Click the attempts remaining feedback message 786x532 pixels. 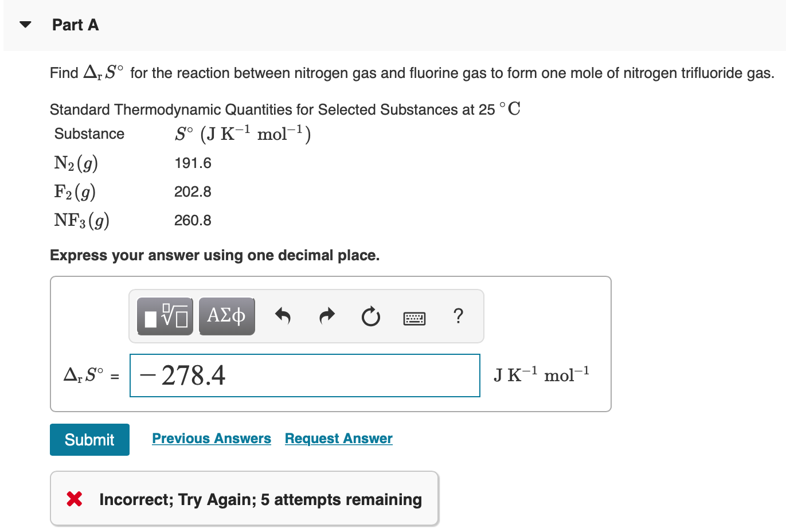pyautogui.click(x=259, y=499)
